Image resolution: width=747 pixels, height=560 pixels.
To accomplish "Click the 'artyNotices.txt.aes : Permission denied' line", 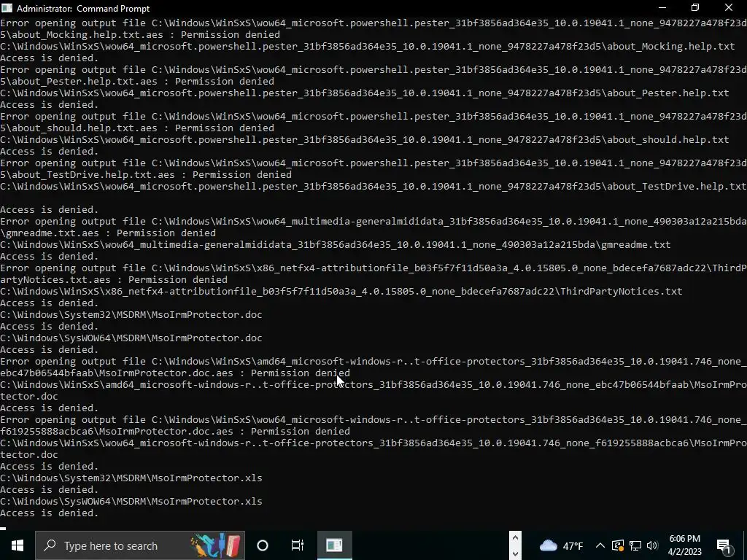I will point(114,279).
